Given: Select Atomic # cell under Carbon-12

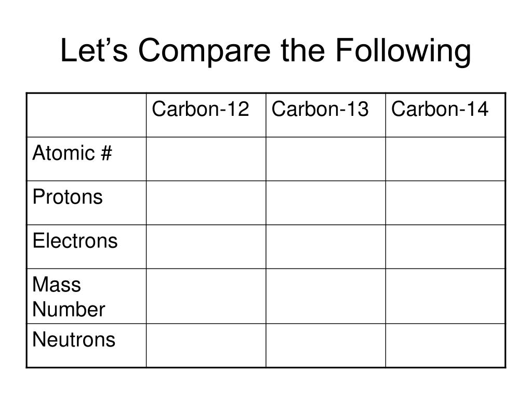Looking at the screenshot, I should (x=206, y=159).
